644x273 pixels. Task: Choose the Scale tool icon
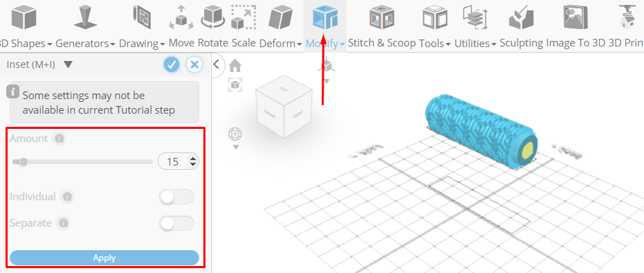click(x=243, y=17)
